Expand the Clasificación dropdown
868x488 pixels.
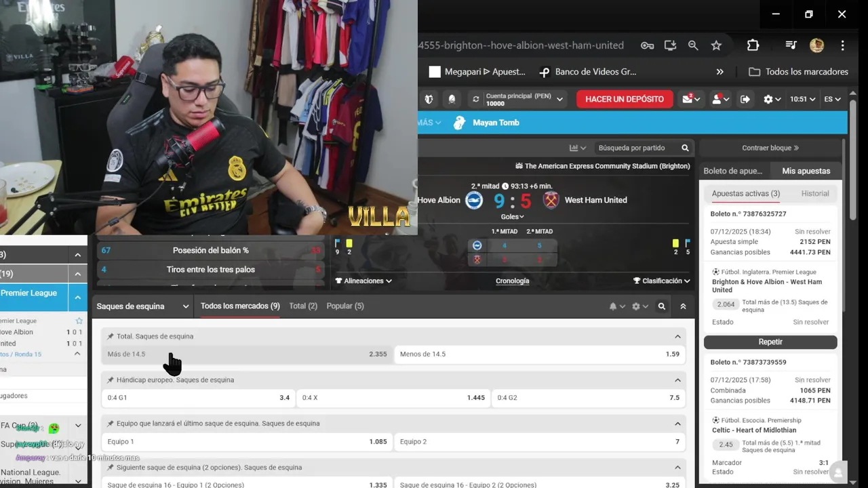pyautogui.click(x=662, y=281)
